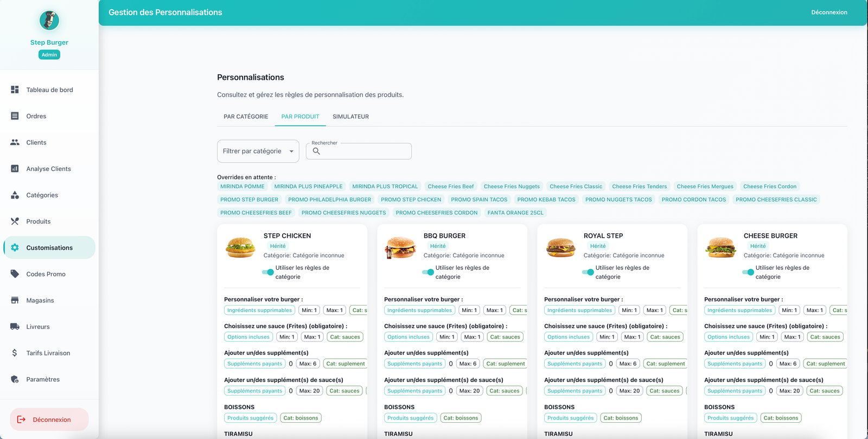This screenshot has width=868, height=439.
Task: Click the red Déconnexion sidebar button
Action: 49,419
